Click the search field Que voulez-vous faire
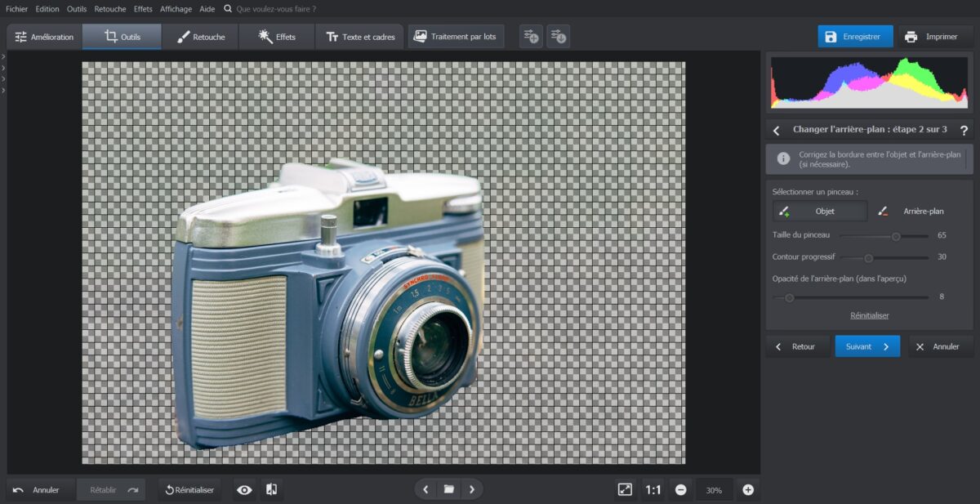The height and width of the screenshot is (504, 980). (x=275, y=9)
